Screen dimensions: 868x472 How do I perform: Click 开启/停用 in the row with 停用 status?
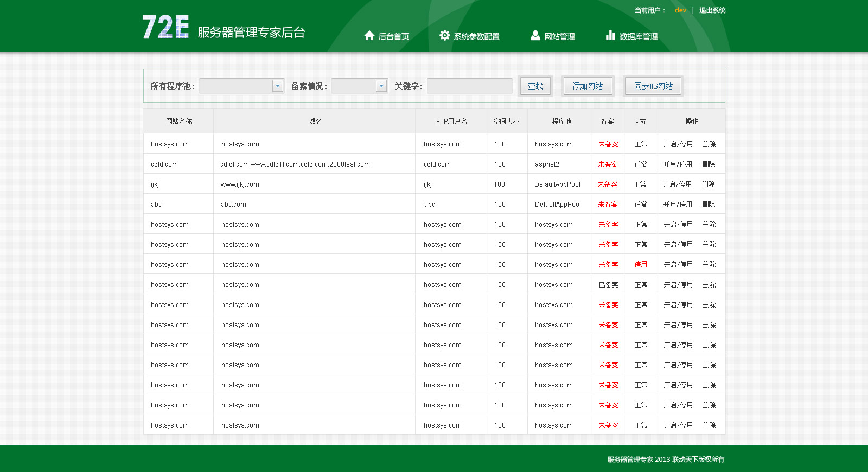(x=678, y=265)
